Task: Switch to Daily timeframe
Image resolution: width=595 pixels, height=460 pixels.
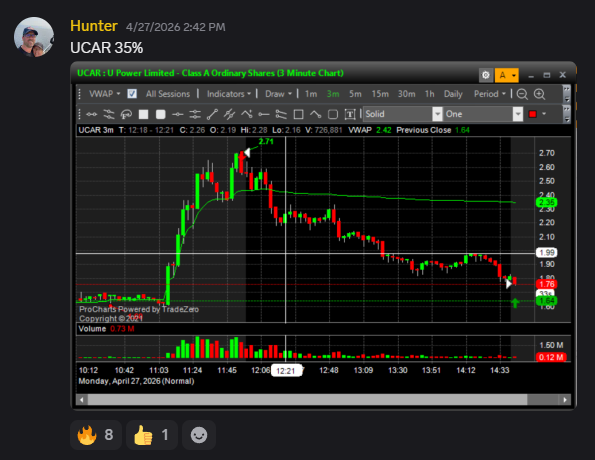Action: pyautogui.click(x=453, y=94)
